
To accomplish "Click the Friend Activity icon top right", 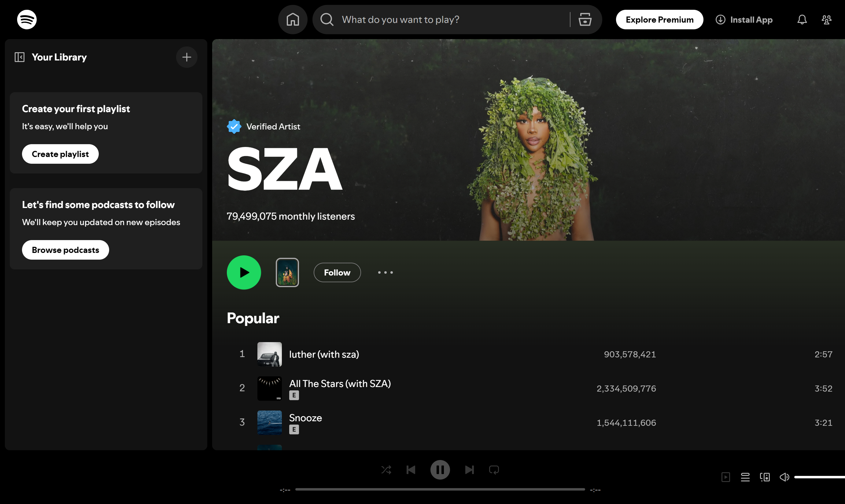I will (827, 19).
